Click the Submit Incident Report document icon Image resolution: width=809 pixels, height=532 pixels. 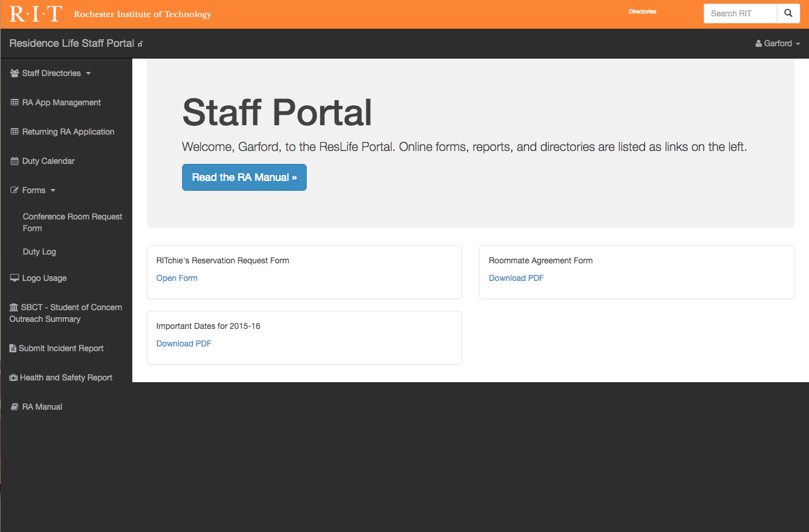point(13,348)
